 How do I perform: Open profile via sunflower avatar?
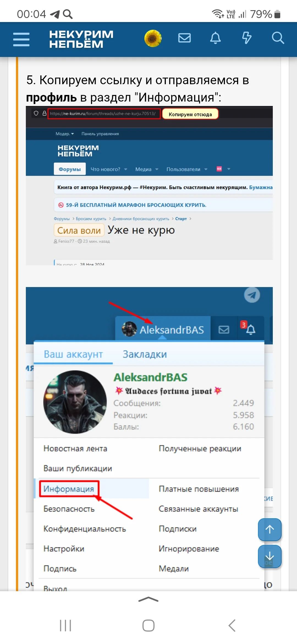click(x=153, y=38)
